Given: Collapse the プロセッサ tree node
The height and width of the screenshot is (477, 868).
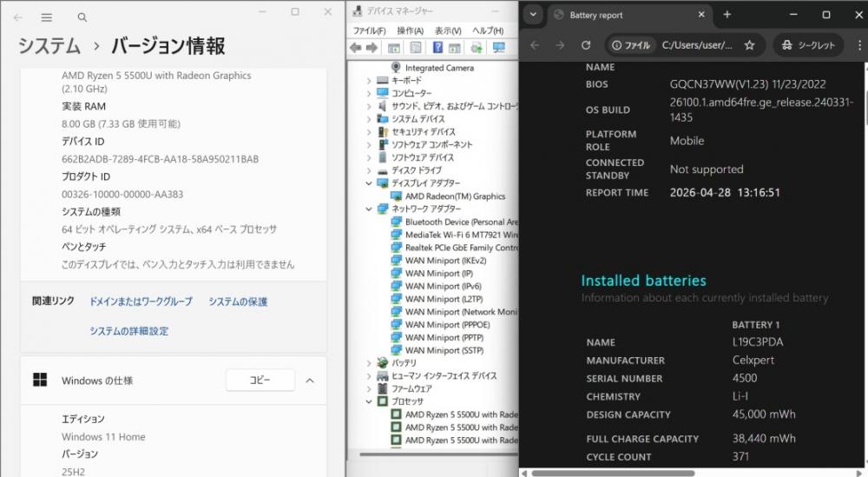Looking at the screenshot, I should point(369,401).
